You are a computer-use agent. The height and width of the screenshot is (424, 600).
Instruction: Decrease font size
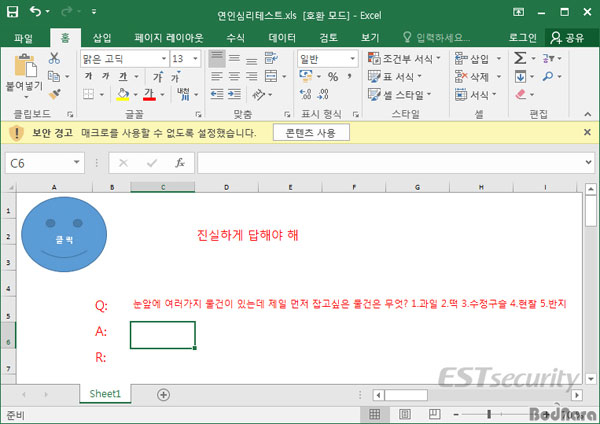coord(176,77)
